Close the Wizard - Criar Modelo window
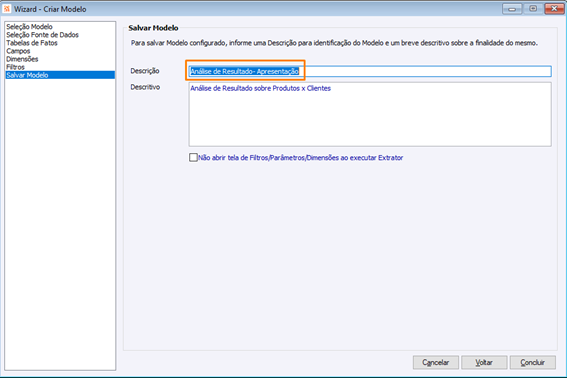This screenshot has height=378, width=567. click(554, 9)
